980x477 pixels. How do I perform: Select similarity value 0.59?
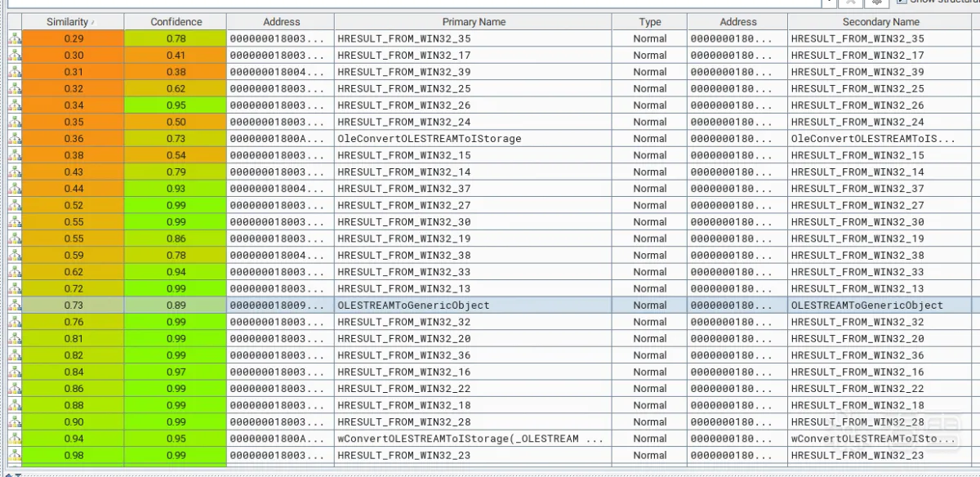point(73,255)
